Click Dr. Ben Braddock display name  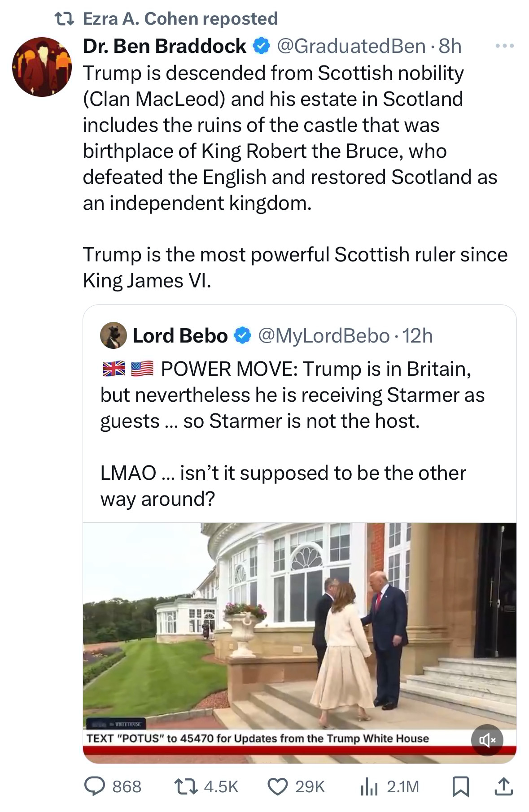[x=165, y=46]
